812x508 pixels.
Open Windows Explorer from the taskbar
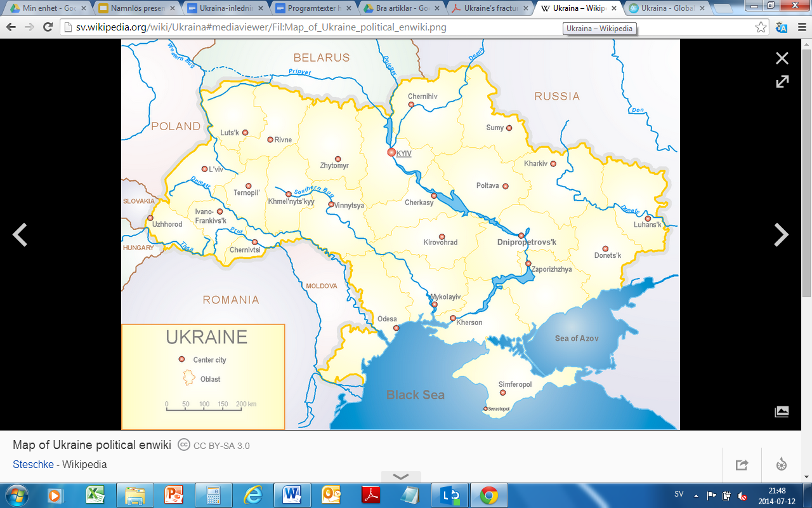[134, 495]
